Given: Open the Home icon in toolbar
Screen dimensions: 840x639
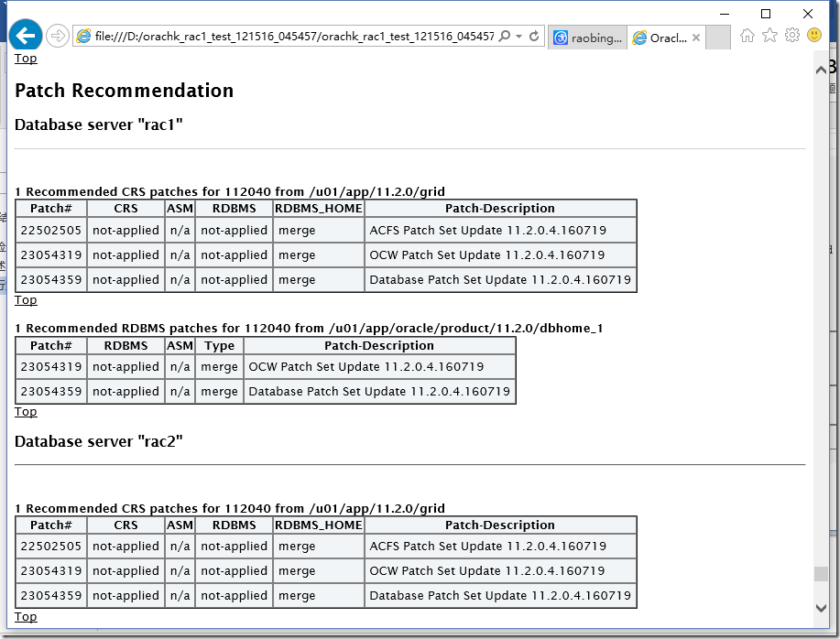Looking at the screenshot, I should pyautogui.click(x=747, y=36).
